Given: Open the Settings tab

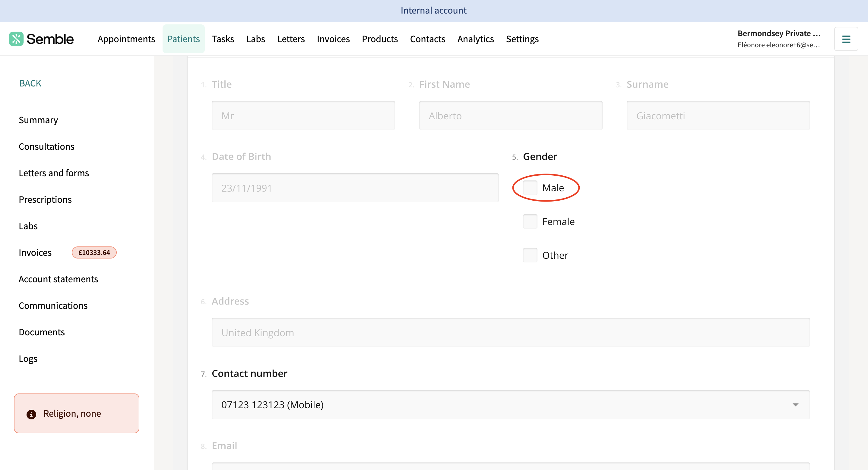Looking at the screenshot, I should [522, 39].
